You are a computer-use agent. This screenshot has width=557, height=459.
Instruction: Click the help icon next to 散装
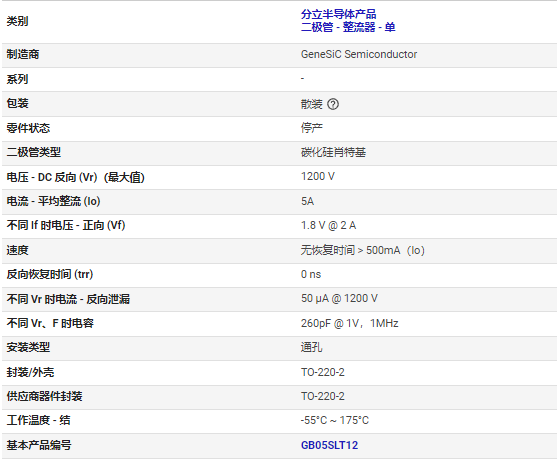tap(333, 104)
